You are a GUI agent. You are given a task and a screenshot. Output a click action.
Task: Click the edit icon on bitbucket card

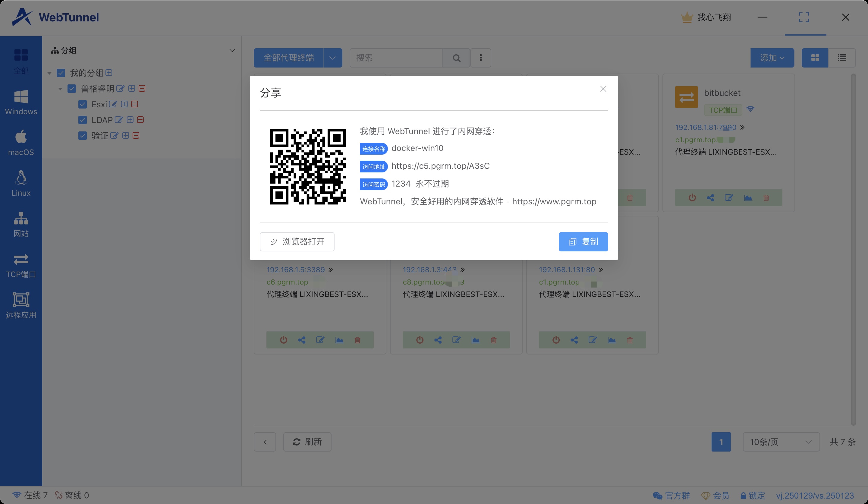click(x=729, y=198)
